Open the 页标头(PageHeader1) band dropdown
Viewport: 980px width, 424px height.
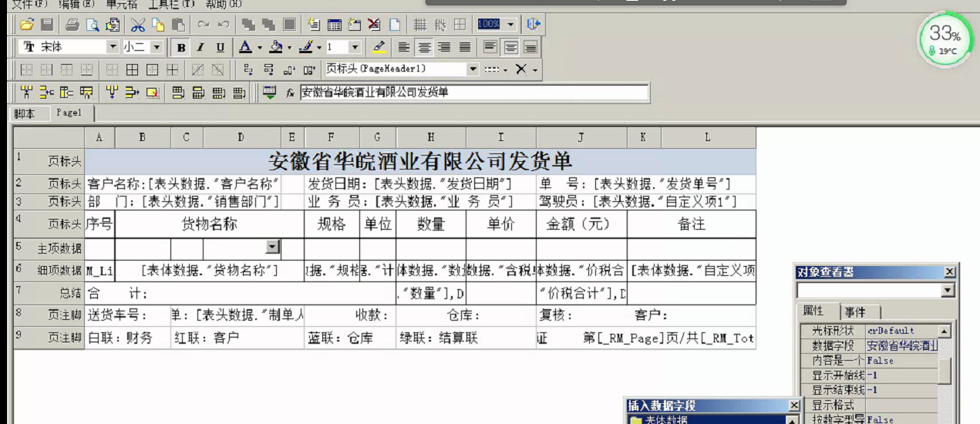(x=473, y=69)
